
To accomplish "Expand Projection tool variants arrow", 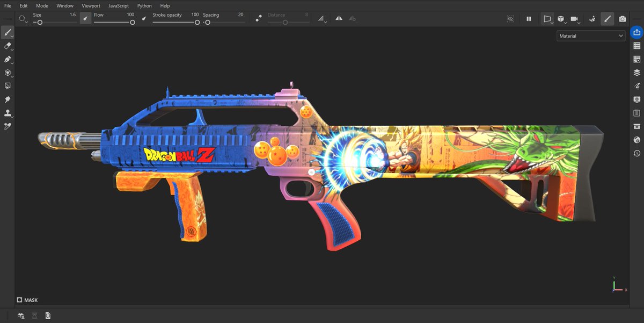I will (12, 64).
